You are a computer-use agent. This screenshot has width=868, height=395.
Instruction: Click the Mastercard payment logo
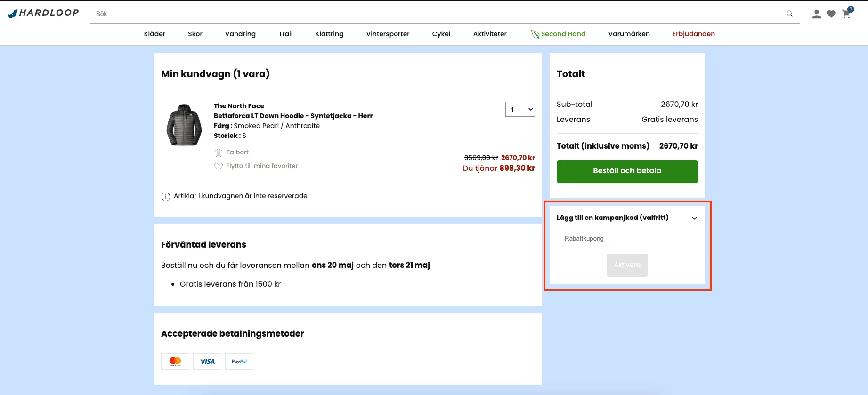pyautogui.click(x=175, y=361)
